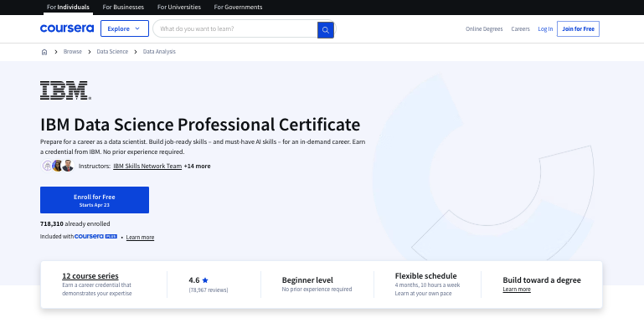
Task: Switch to For Businesses tab
Action: [123, 7]
